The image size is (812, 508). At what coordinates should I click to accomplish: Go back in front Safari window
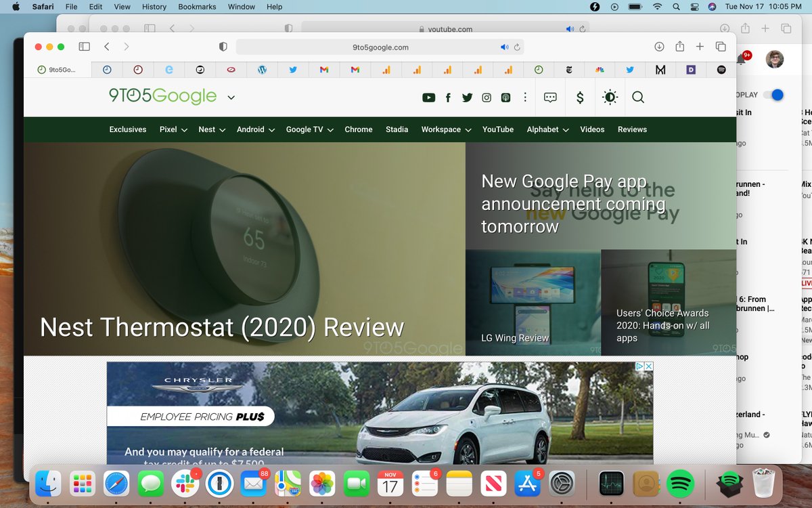(107, 47)
